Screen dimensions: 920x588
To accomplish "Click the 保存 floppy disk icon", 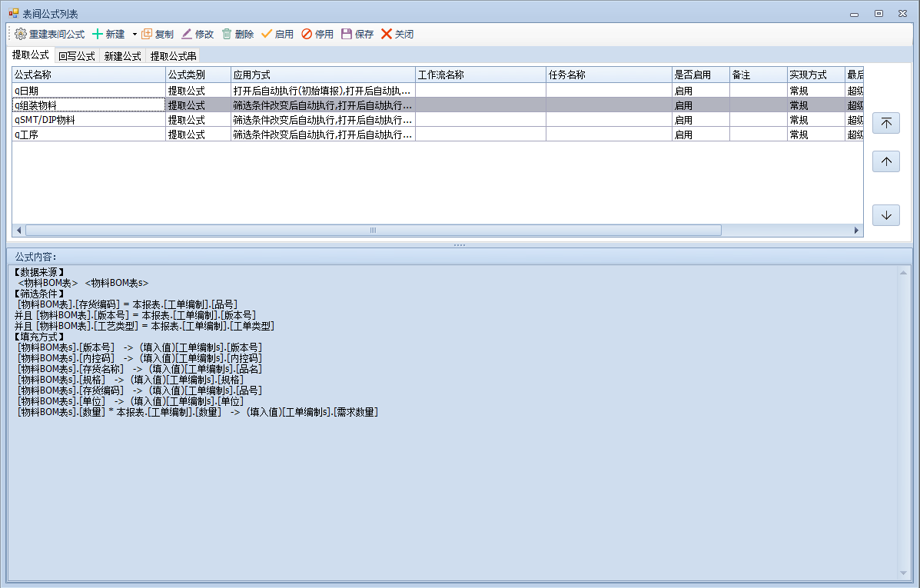I will pos(347,34).
